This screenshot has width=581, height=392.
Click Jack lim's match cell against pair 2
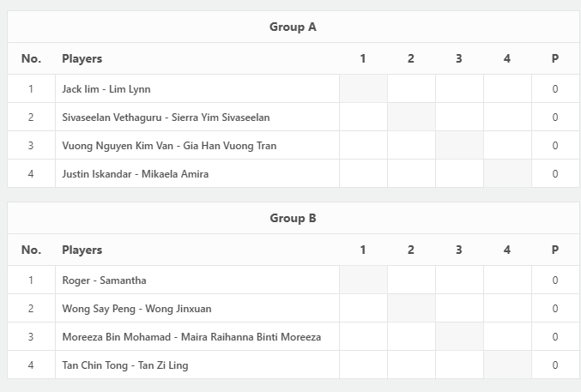coord(411,88)
